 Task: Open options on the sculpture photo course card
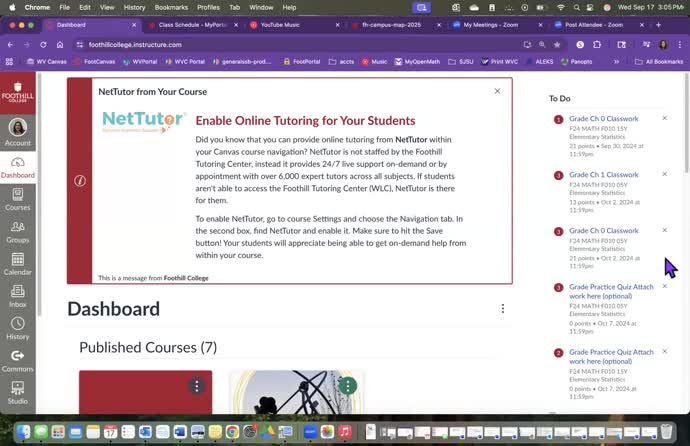coord(348,386)
